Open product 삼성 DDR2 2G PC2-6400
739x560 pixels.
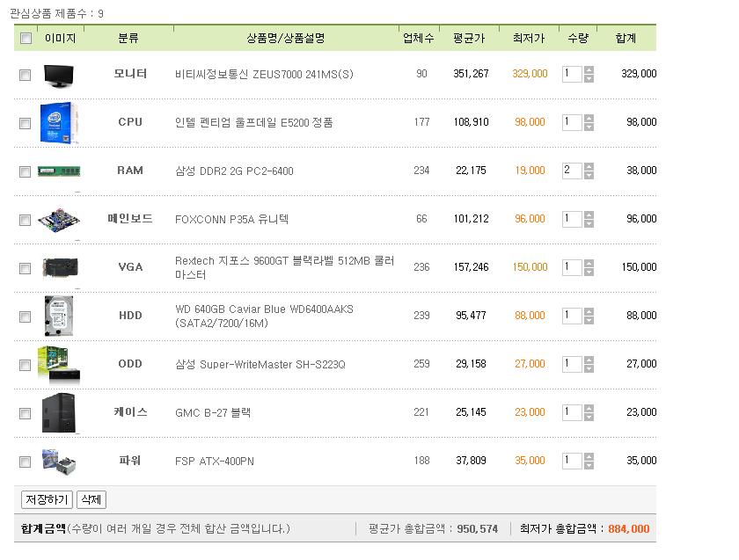click(x=234, y=171)
